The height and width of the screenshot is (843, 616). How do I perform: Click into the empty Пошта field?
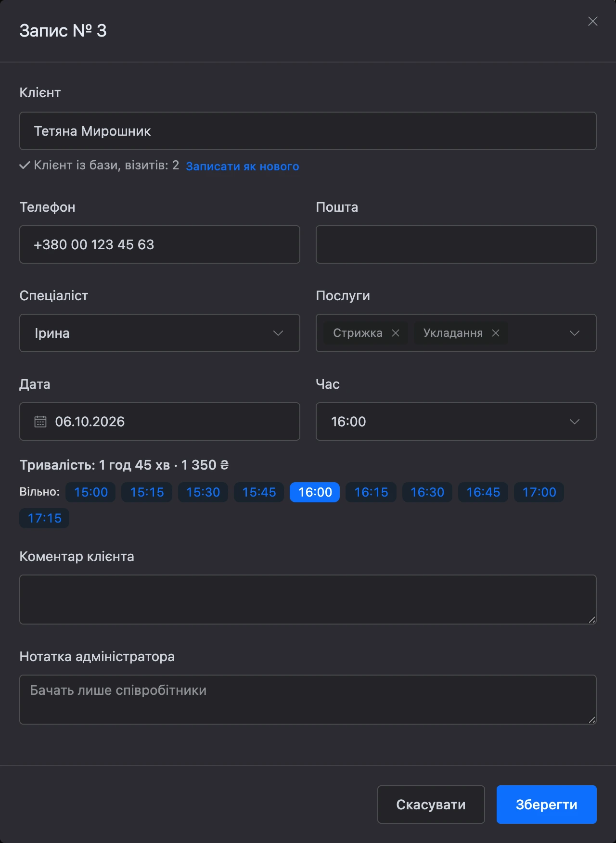[x=456, y=244]
